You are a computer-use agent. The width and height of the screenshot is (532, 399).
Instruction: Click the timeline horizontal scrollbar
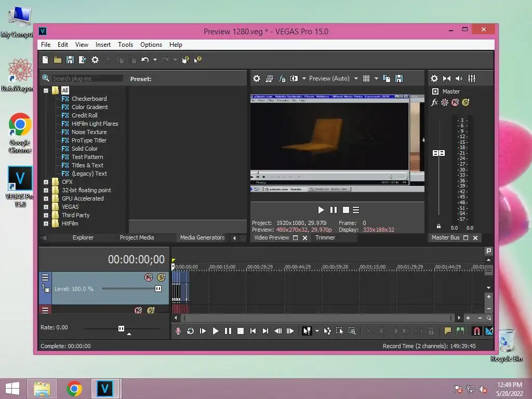point(317,318)
